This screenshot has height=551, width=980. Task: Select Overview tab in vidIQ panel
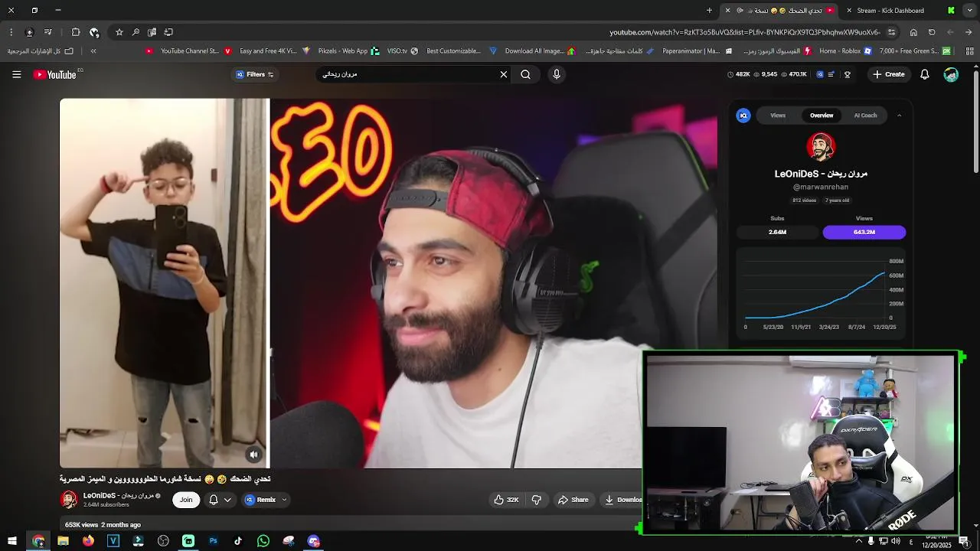(822, 116)
